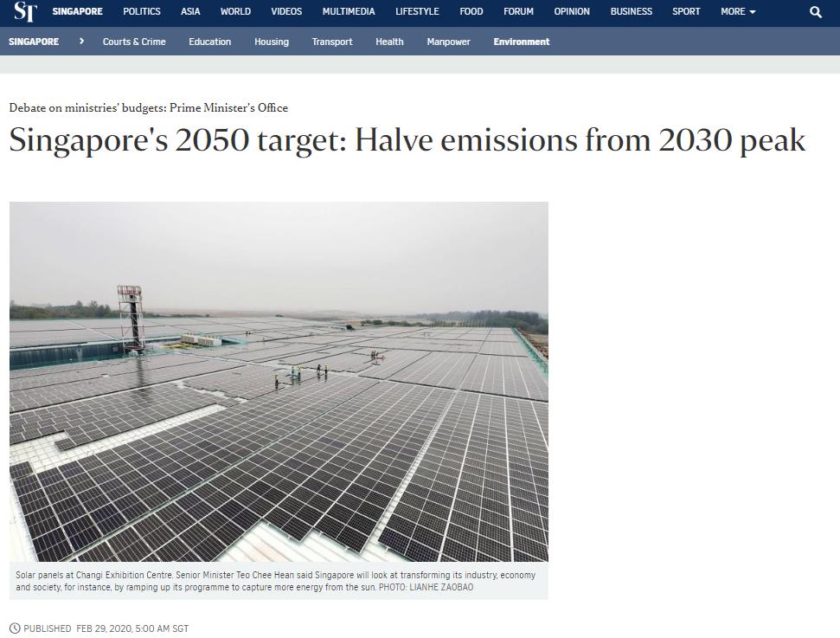Expand the MORE dropdown menu
The width and height of the screenshot is (840, 638).
738,12
